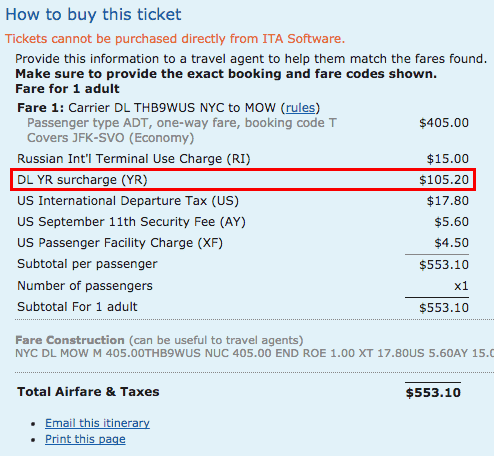Click the Fare Construction heading
494x456 pixels.
(70, 340)
